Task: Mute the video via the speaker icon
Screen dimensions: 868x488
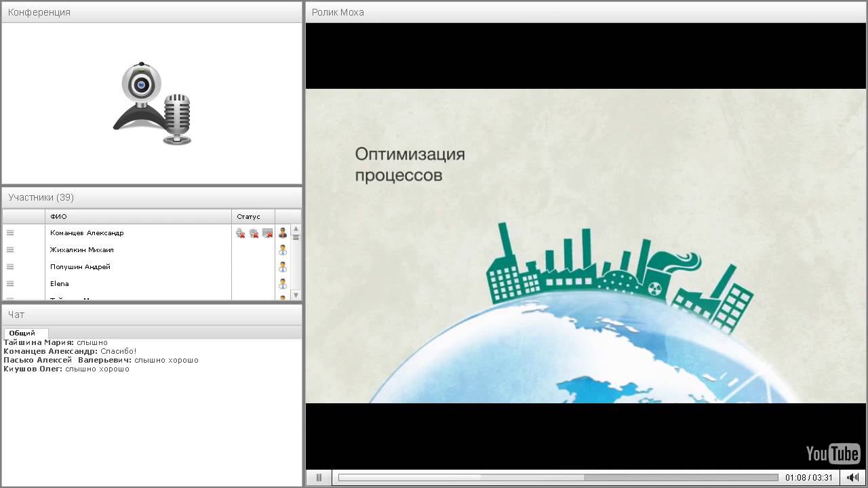Action: (853, 478)
